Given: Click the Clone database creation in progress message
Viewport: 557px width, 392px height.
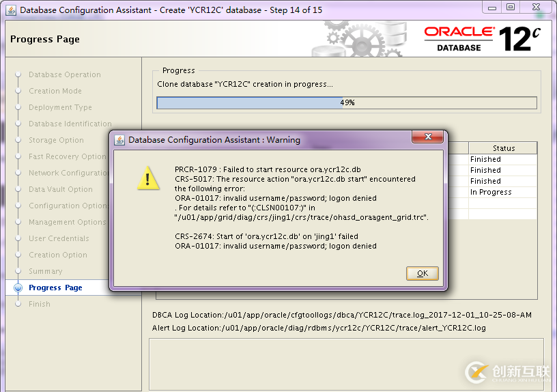Looking at the screenshot, I should 245,84.
